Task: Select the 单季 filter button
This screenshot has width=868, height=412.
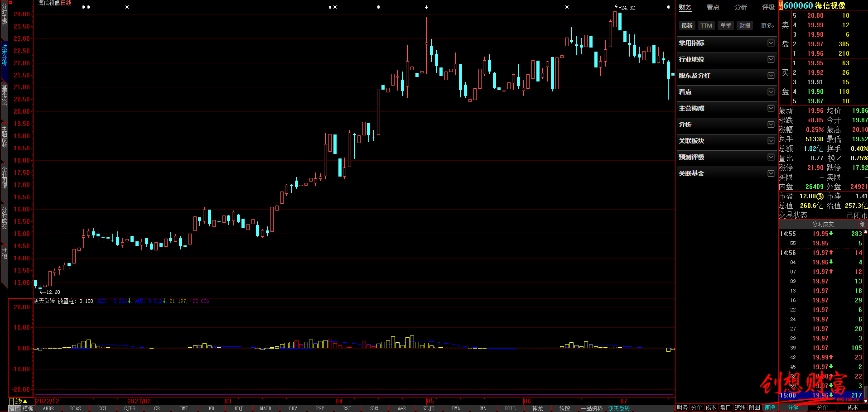Action: coord(726,25)
